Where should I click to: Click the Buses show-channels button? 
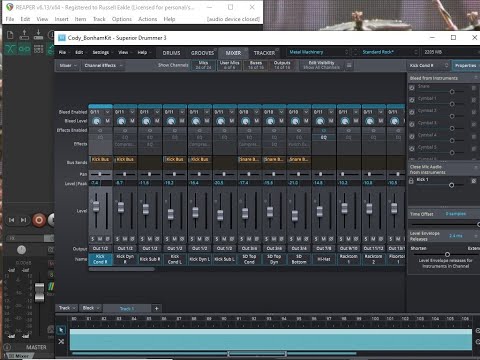pos(256,65)
